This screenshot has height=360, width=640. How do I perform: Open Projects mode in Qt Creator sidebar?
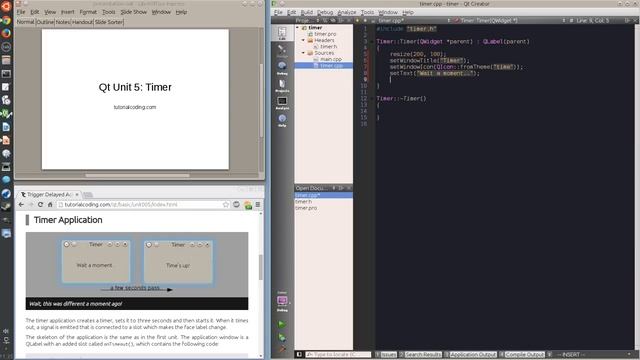tap(282, 86)
